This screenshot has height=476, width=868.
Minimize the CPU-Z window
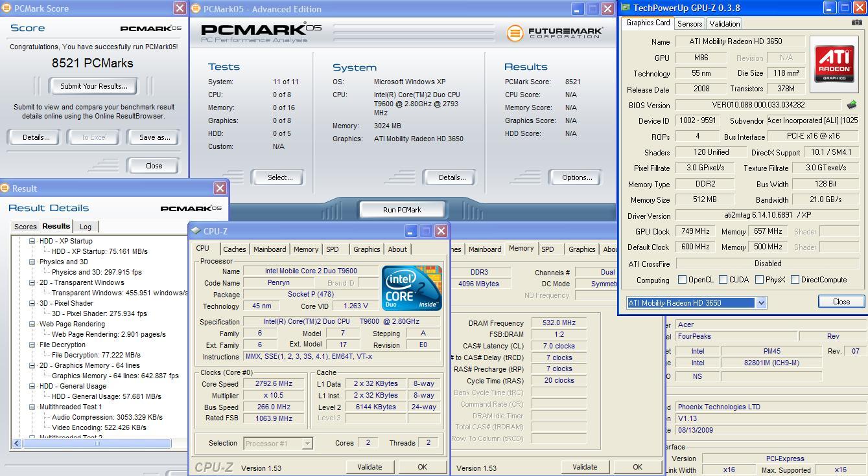411,231
